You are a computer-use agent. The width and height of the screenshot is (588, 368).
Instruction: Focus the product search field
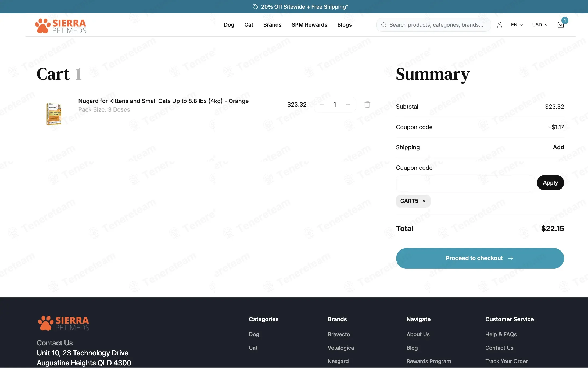pos(433,25)
